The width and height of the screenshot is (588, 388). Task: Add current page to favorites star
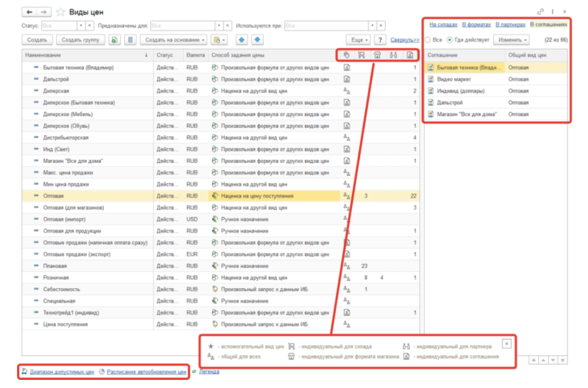[60, 12]
